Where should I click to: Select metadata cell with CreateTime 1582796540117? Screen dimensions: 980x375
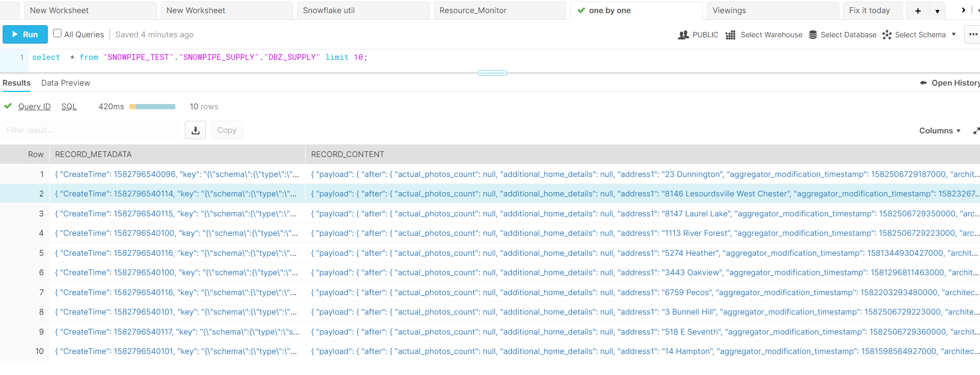(178, 332)
